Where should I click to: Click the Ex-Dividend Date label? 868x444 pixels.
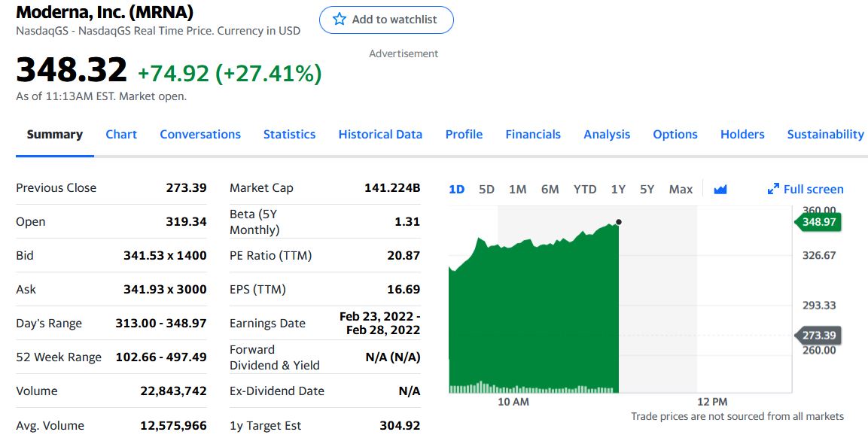277,391
